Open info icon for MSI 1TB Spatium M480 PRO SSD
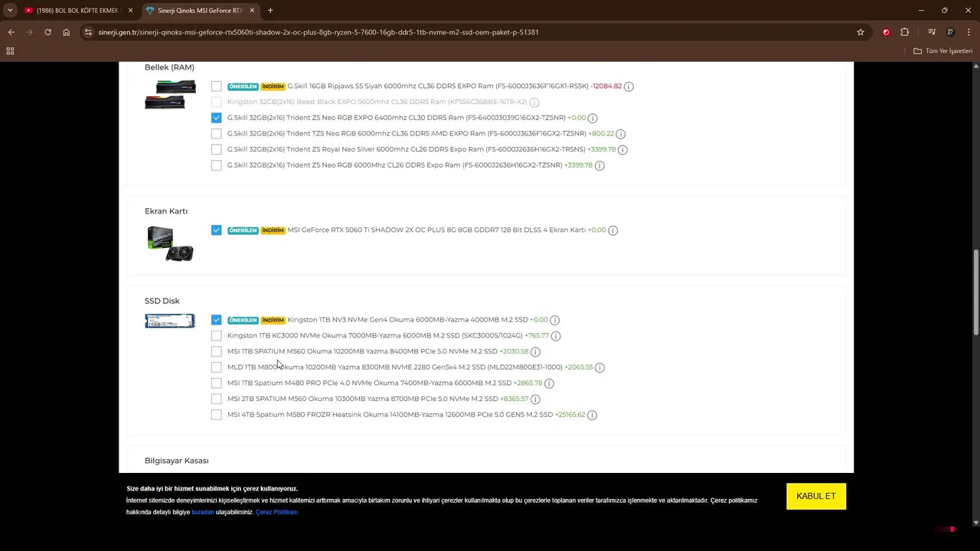The image size is (980, 551). (549, 383)
